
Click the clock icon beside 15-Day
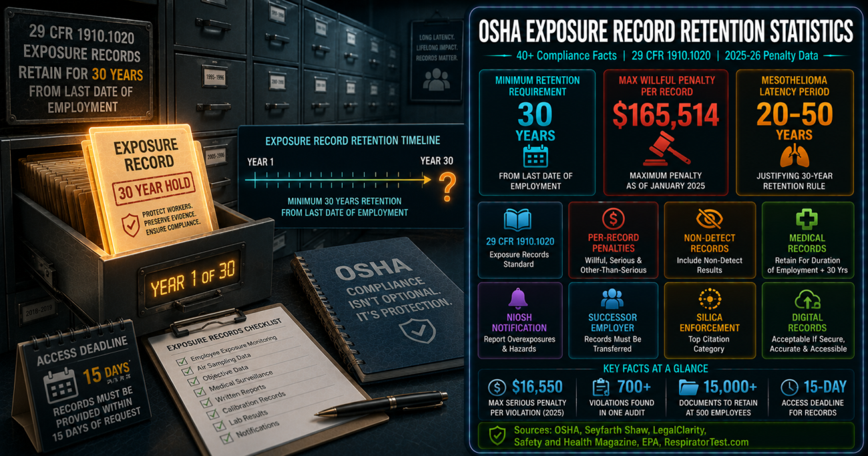(x=789, y=387)
